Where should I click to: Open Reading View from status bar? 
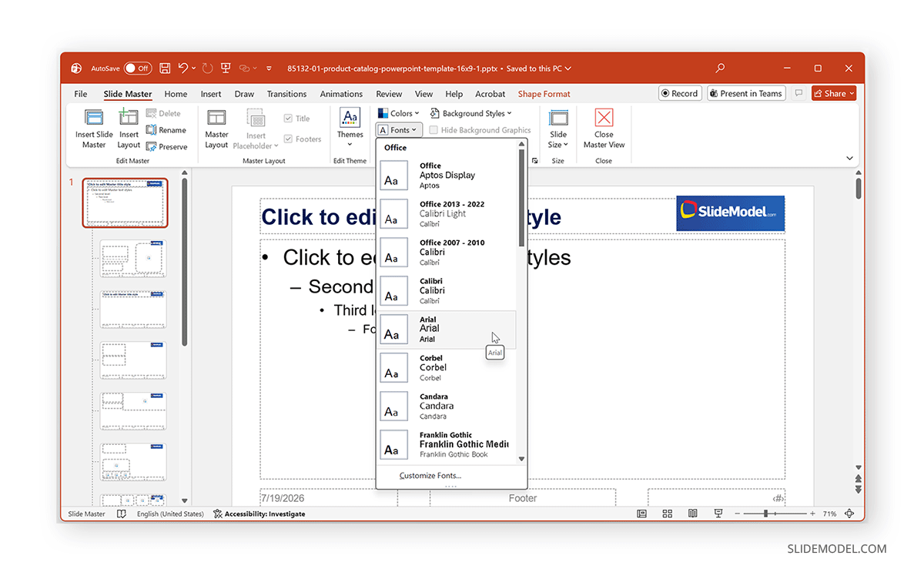click(x=693, y=513)
